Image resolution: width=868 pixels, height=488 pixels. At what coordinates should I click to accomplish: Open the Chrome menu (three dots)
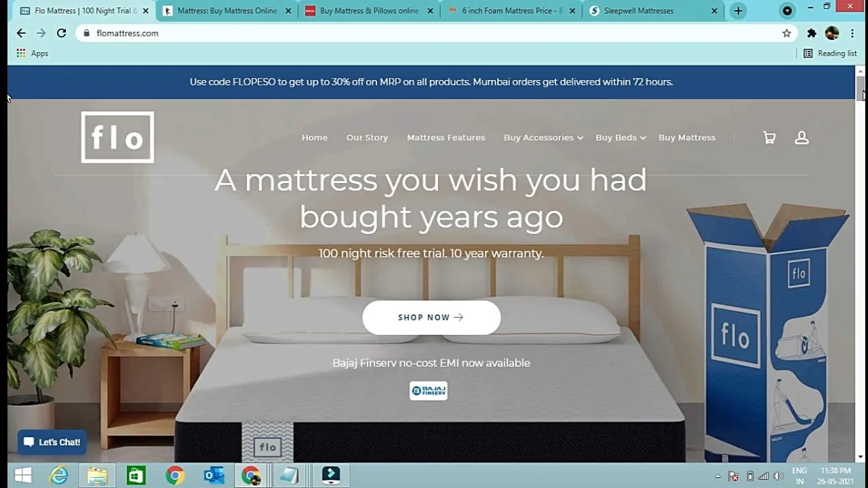pos(852,33)
